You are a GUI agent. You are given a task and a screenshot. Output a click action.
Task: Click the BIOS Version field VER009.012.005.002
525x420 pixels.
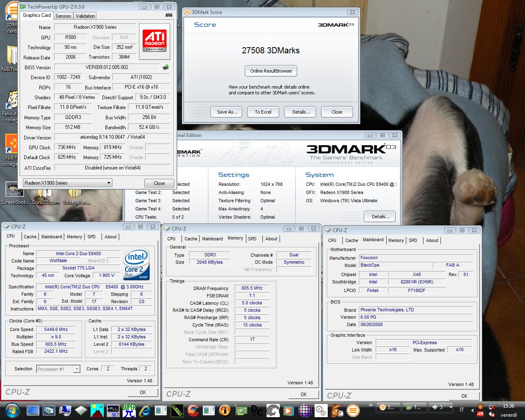(107, 67)
